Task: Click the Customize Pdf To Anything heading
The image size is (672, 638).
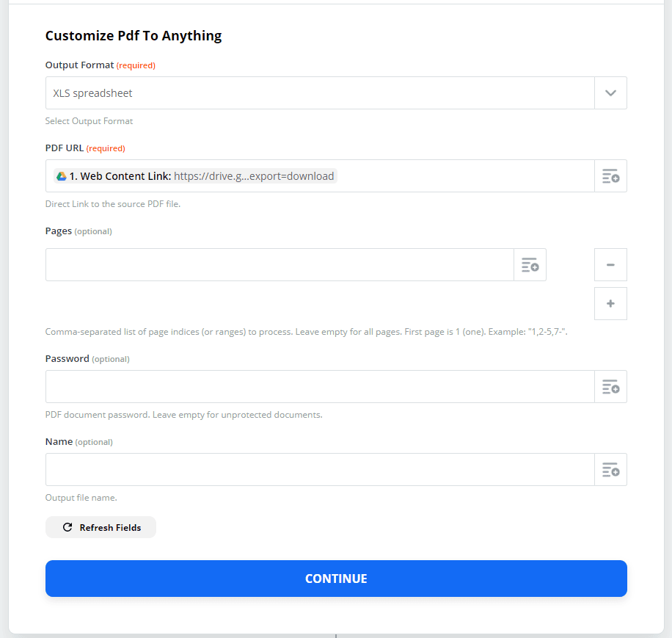Action: pos(133,35)
